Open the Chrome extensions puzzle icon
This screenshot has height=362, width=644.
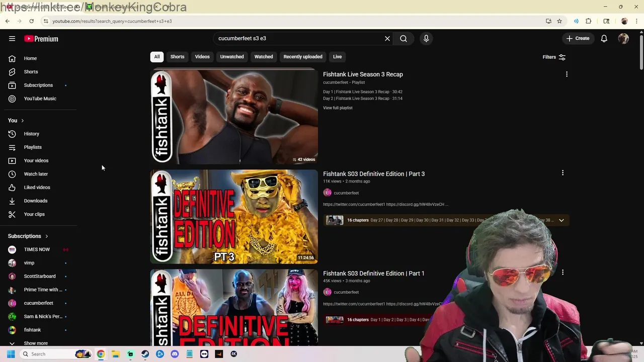click(x=589, y=21)
